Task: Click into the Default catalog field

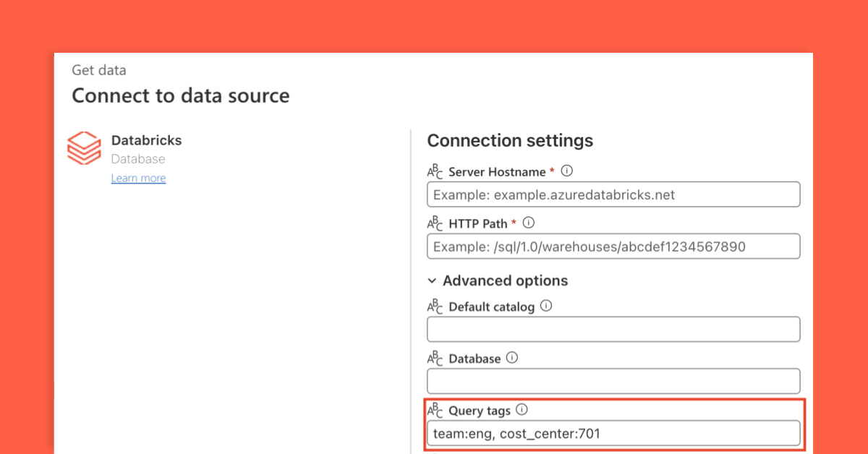Action: [613, 329]
